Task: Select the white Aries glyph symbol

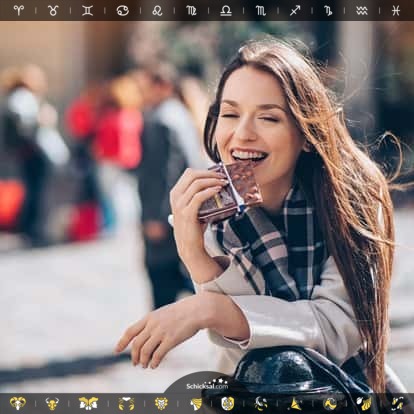Action: [18, 10]
